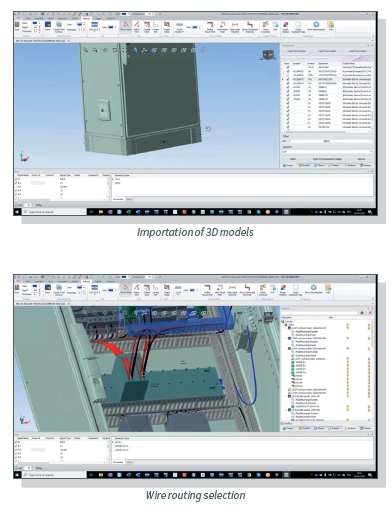Click Define Route Path in 3D models screenshot
392x508 pixels.
coord(210,27)
